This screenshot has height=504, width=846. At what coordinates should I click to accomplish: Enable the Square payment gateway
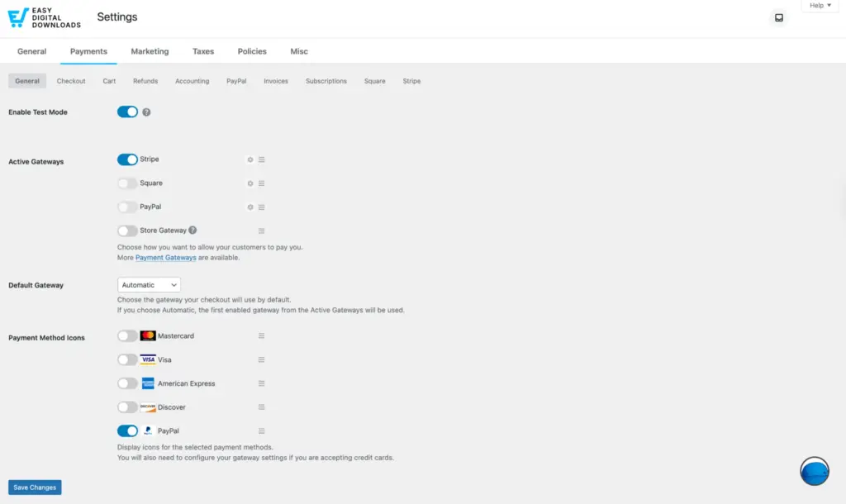(x=127, y=183)
